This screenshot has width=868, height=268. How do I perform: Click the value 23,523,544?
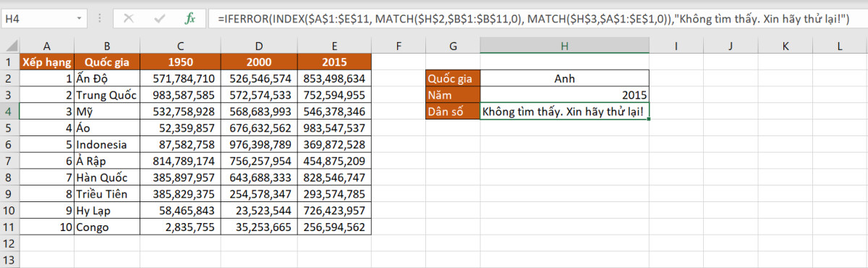click(259, 211)
